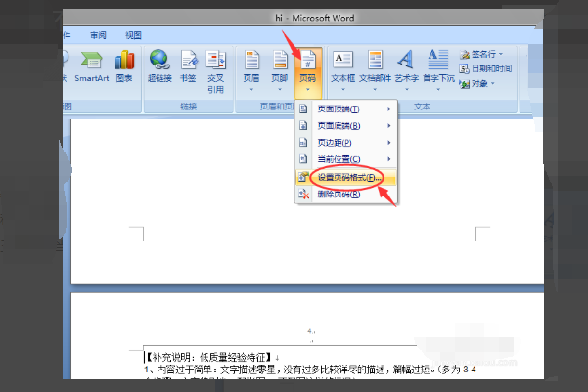
Task: Expand 页面顶端 submenu arrow
Action: point(389,109)
